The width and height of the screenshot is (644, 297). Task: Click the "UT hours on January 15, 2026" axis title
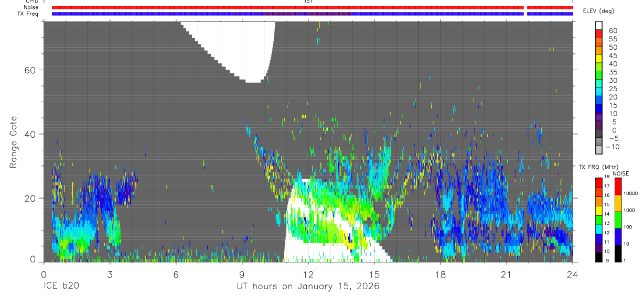coord(307,287)
